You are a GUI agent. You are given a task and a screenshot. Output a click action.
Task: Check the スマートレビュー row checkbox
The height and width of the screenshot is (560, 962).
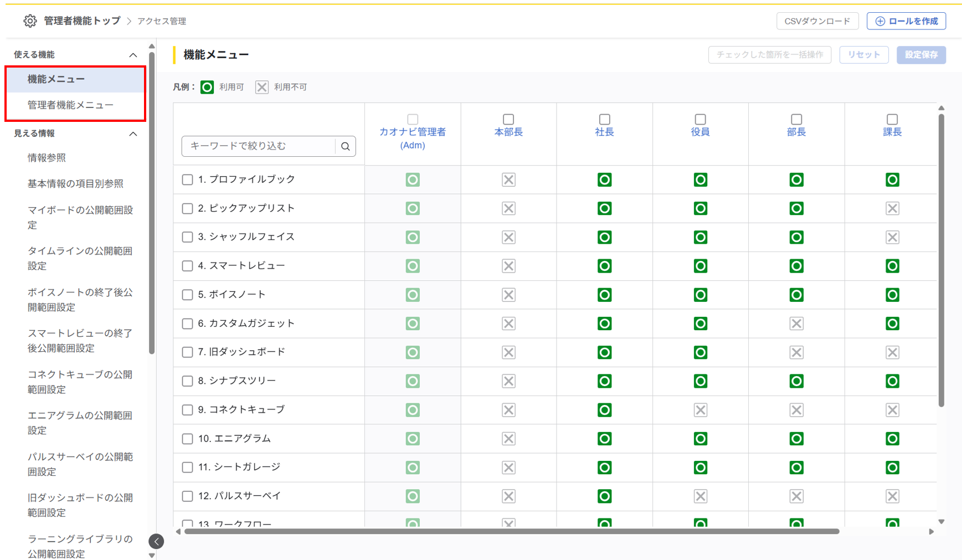click(187, 266)
